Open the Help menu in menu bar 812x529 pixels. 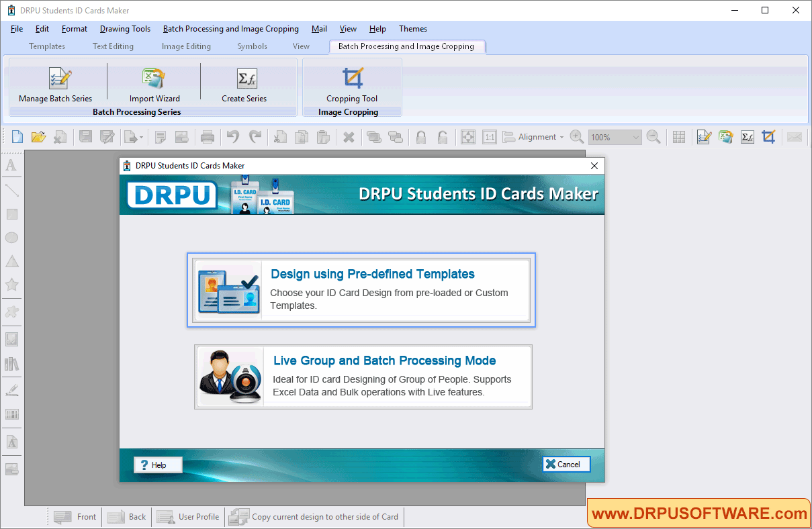tap(377, 29)
